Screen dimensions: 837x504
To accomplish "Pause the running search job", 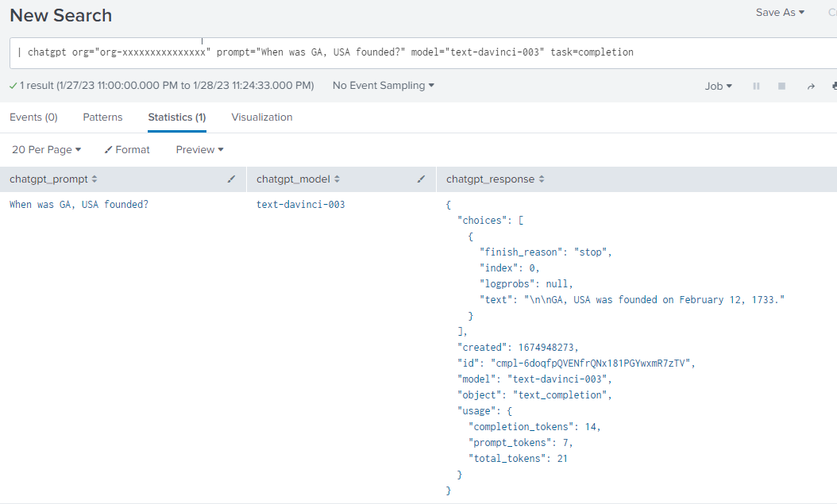I will pos(755,87).
